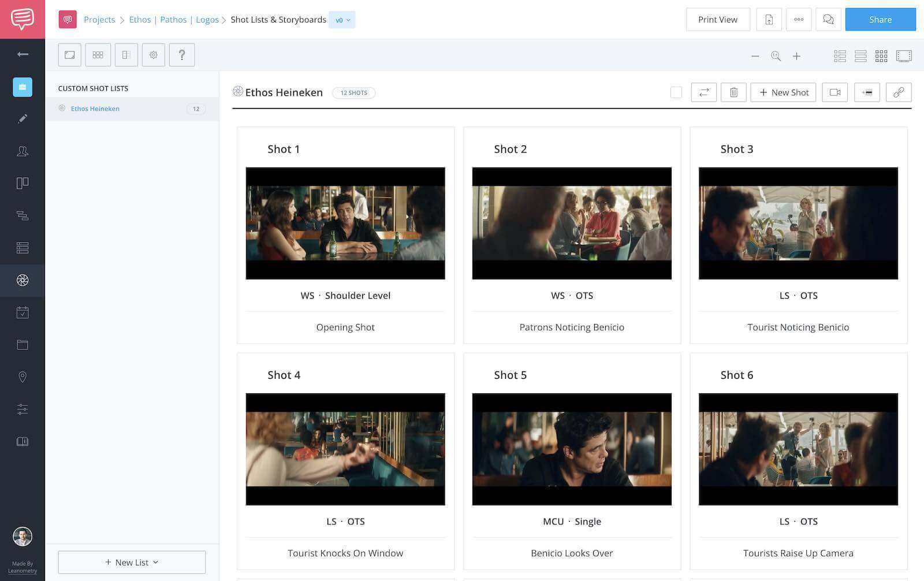Click the WS · Shoulder Level shot spec
This screenshot has width=924, height=581.
click(345, 295)
